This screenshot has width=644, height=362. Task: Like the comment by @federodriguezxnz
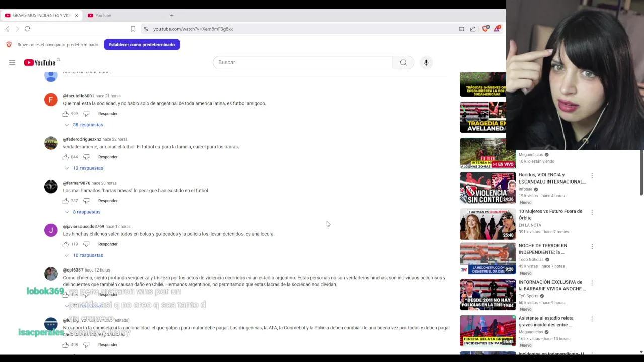(x=66, y=157)
